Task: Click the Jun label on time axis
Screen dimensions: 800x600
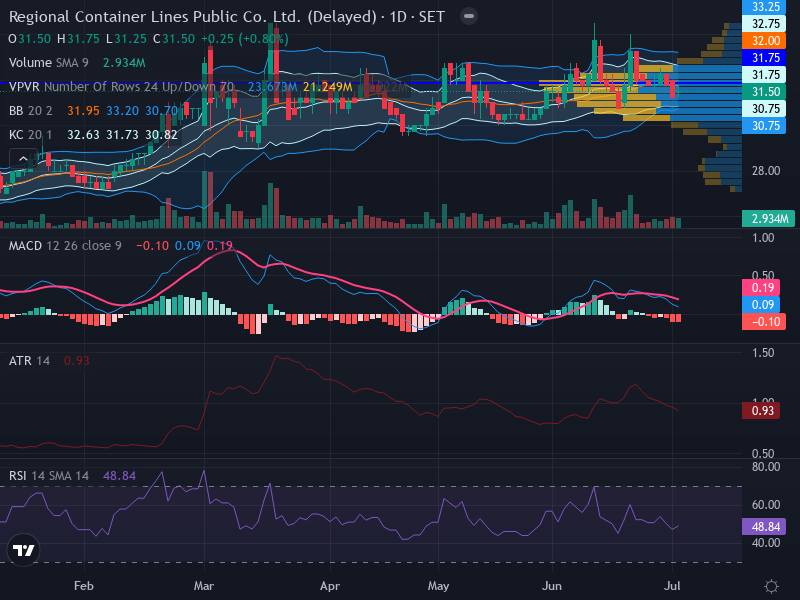Action: point(552,586)
